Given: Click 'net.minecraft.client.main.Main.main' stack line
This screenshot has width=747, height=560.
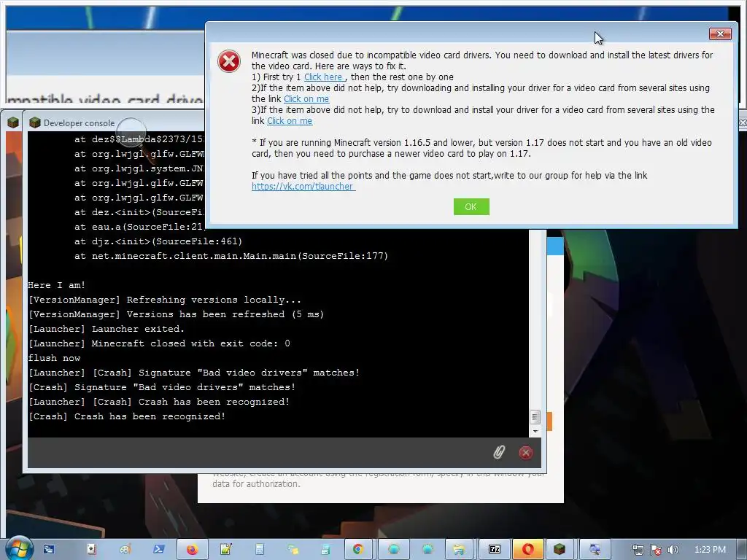Looking at the screenshot, I should [231, 256].
